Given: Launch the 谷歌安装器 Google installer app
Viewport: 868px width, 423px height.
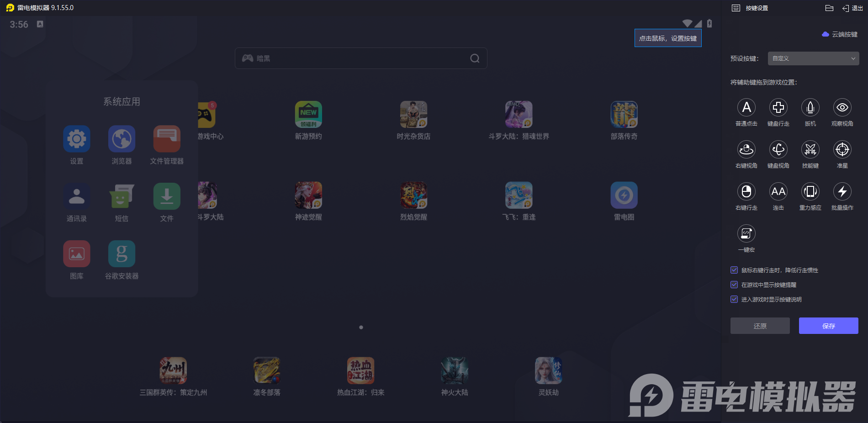Looking at the screenshot, I should (122, 254).
